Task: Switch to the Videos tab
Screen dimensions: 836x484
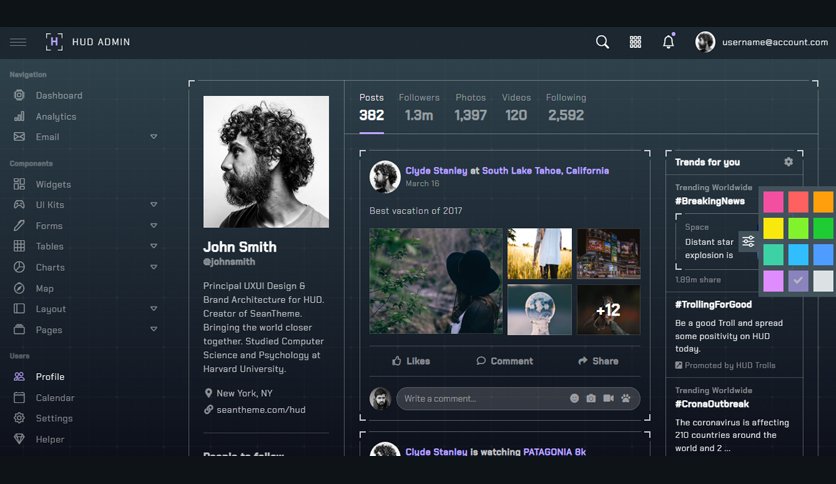Action: [x=516, y=107]
